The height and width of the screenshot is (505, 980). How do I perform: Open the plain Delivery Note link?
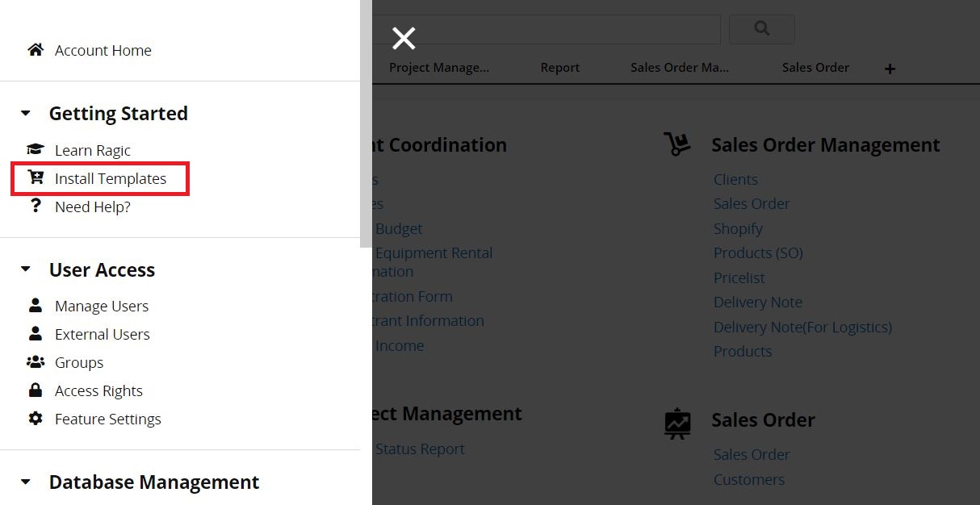click(x=758, y=303)
